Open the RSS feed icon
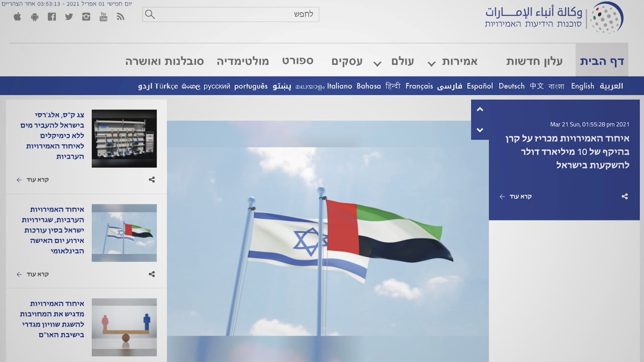The height and width of the screenshot is (362, 644). (x=120, y=16)
